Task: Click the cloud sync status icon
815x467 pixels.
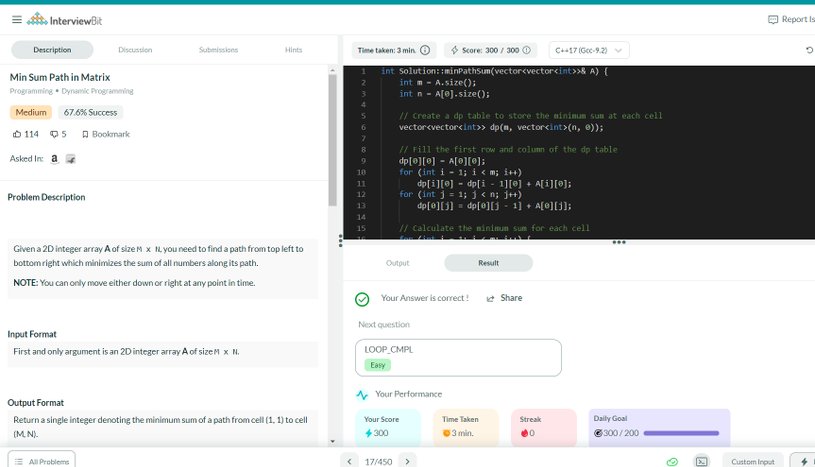Action: click(x=672, y=461)
